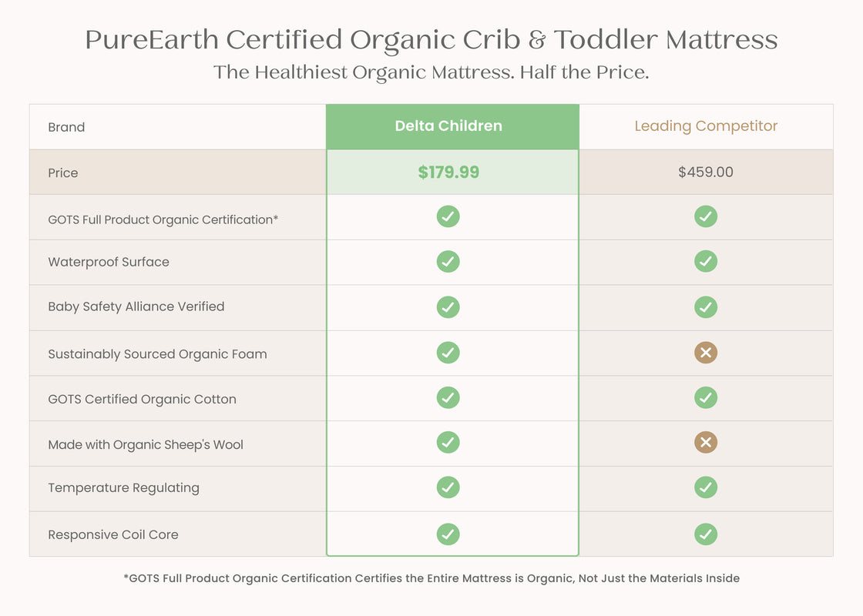Click competitor's GOTS Full Product Certification checkmark

click(x=706, y=216)
